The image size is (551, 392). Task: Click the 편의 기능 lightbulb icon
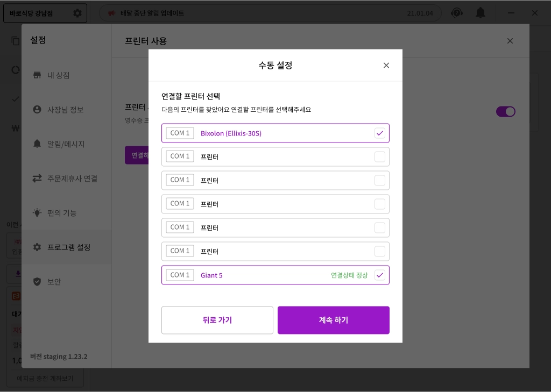click(x=37, y=213)
